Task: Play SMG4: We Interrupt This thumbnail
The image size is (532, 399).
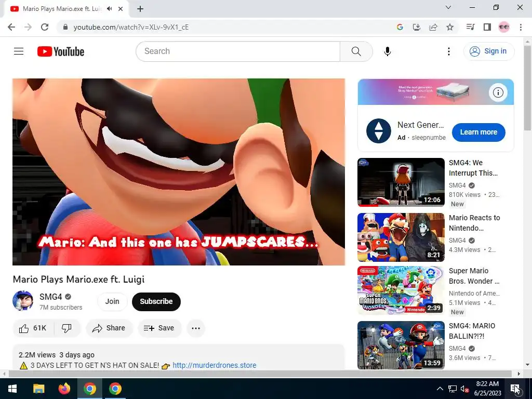Action: (401, 182)
